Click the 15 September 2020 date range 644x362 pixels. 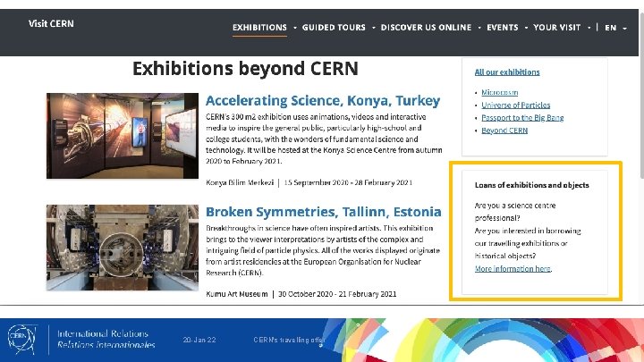(348, 182)
